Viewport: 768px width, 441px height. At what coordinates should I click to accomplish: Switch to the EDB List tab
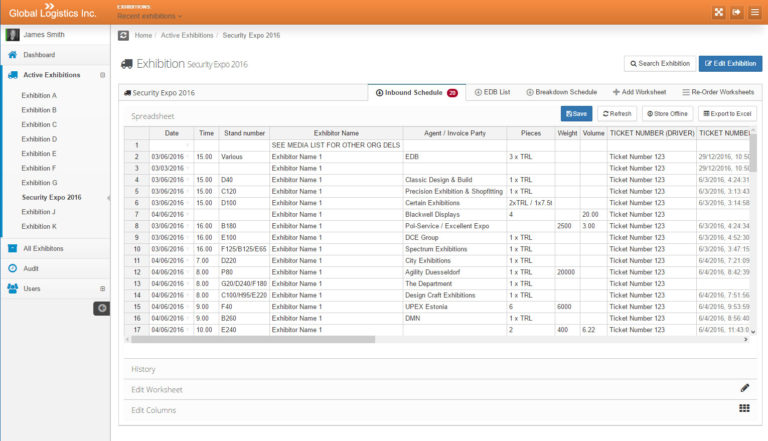click(x=492, y=92)
